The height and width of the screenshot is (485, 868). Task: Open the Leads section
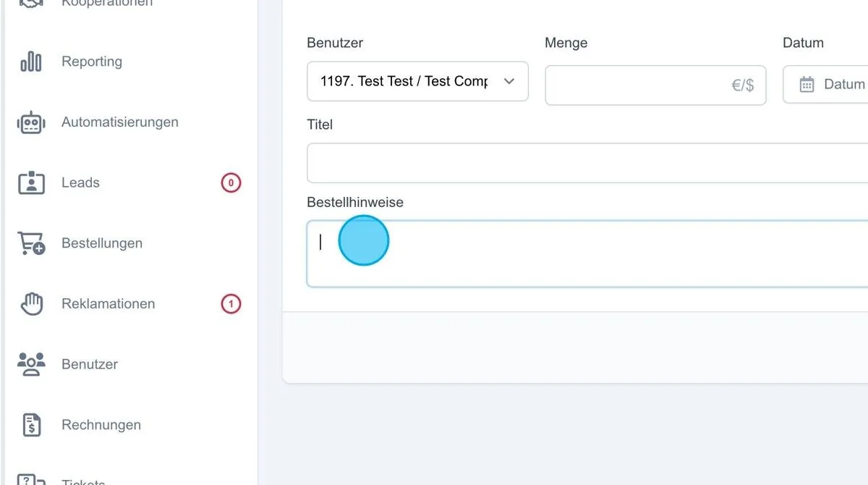tap(80, 182)
